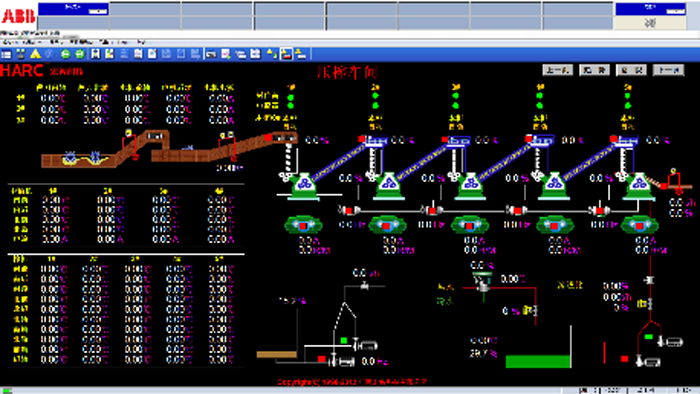Select the highlighted alarm display toolbar icon
Image resolution: width=700 pixels, height=394 pixels.
click(x=286, y=54)
